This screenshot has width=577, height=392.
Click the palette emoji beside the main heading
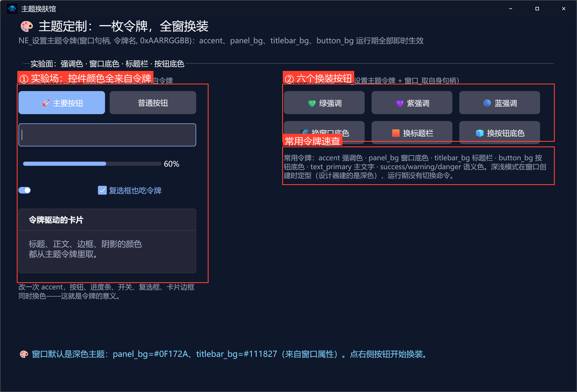click(x=27, y=27)
